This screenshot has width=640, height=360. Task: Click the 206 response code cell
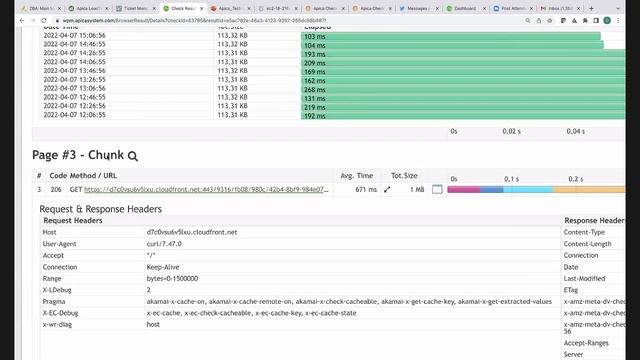point(56,189)
